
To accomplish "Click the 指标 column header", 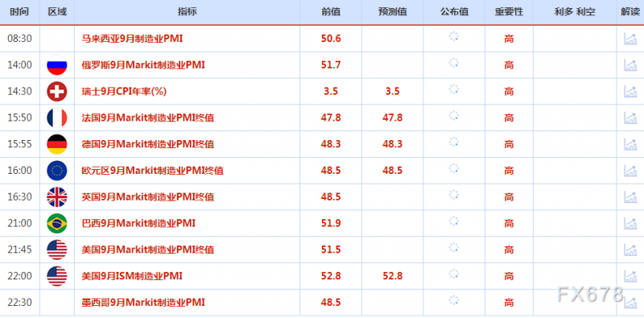I will point(187,11).
